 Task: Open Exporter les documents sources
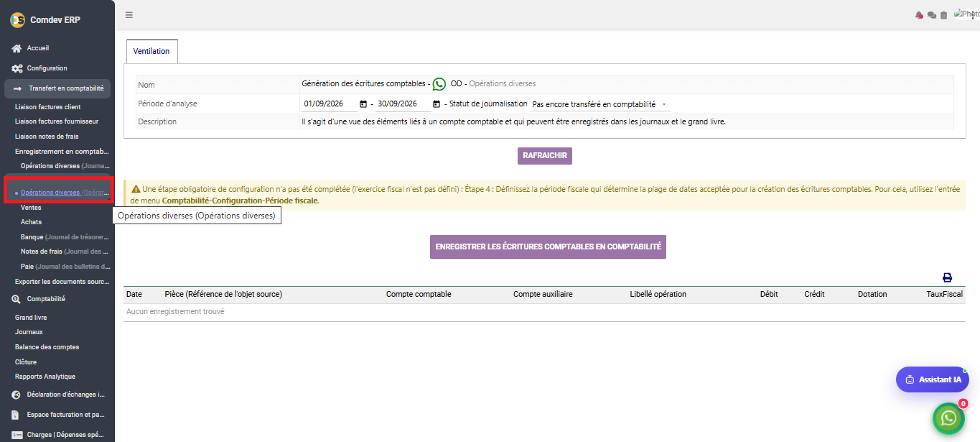[x=62, y=282]
